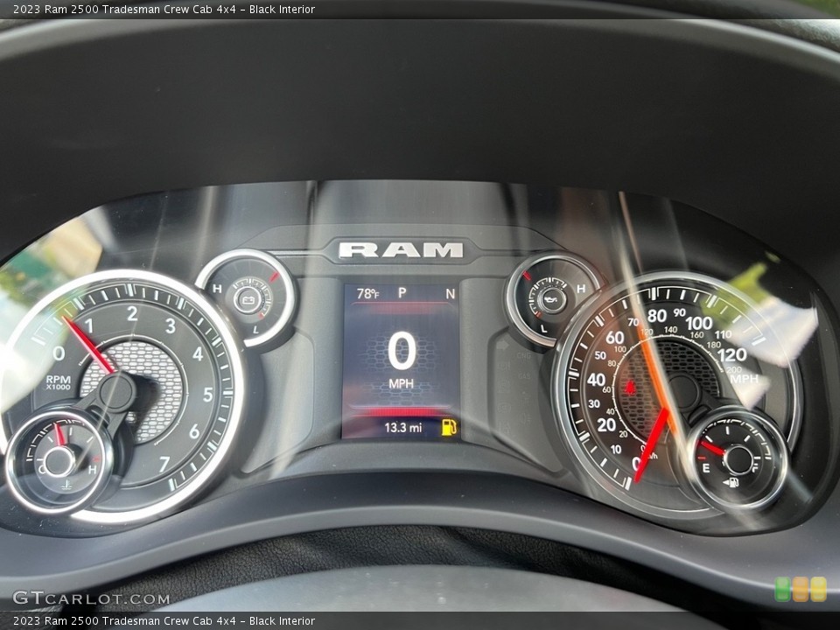Click the number 5 on tachometer
The image size is (840, 630).
208,395
